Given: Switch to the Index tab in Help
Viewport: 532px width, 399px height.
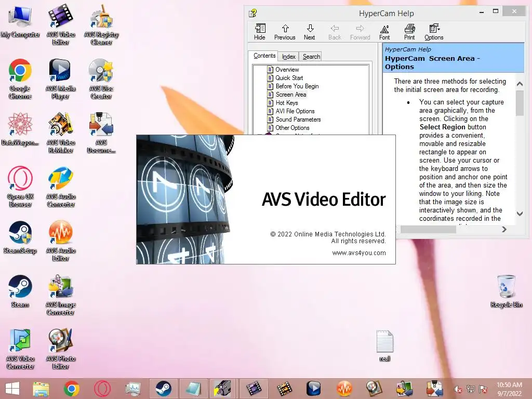Looking at the screenshot, I should click(x=289, y=57).
